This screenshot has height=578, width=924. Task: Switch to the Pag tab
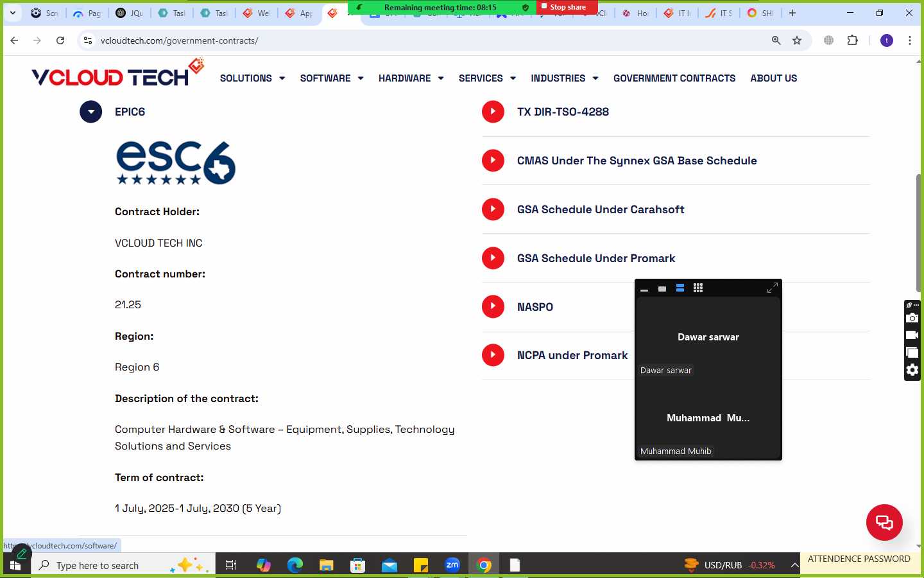(x=87, y=13)
